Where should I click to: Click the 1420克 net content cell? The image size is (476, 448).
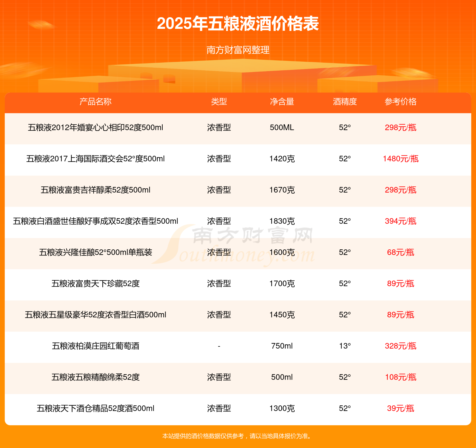click(282, 159)
